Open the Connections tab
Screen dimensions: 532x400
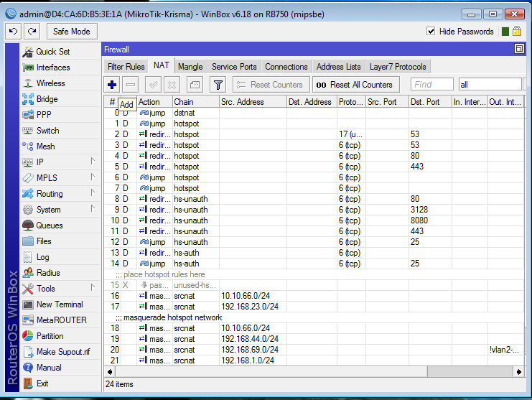point(286,67)
